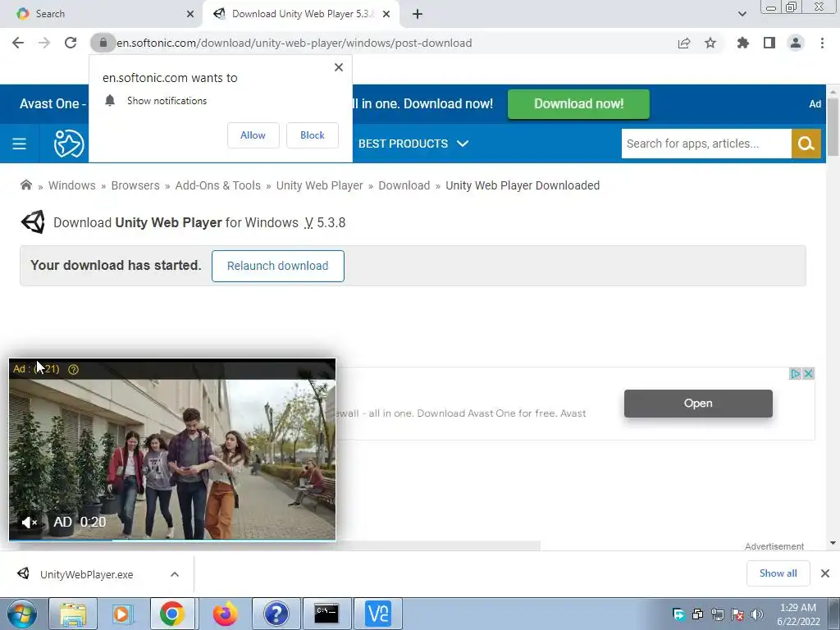Open File Explorer from the taskbar

(x=73, y=614)
